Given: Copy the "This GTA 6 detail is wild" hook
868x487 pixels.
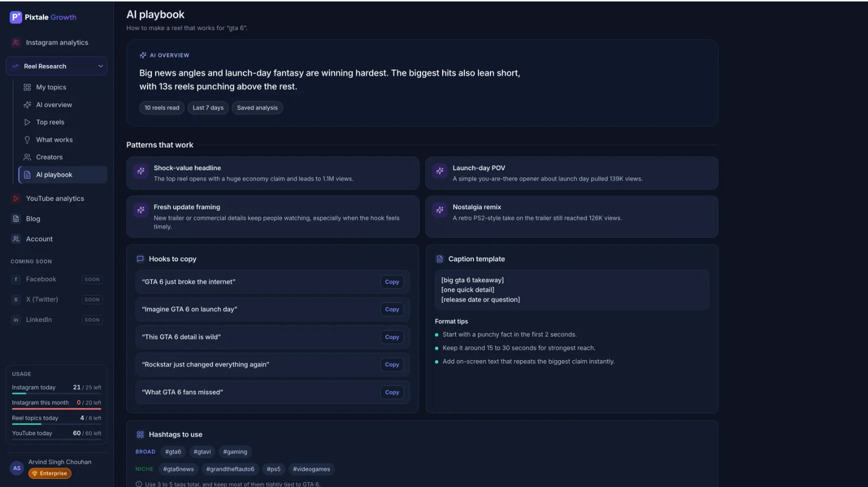Looking at the screenshot, I should (392, 337).
